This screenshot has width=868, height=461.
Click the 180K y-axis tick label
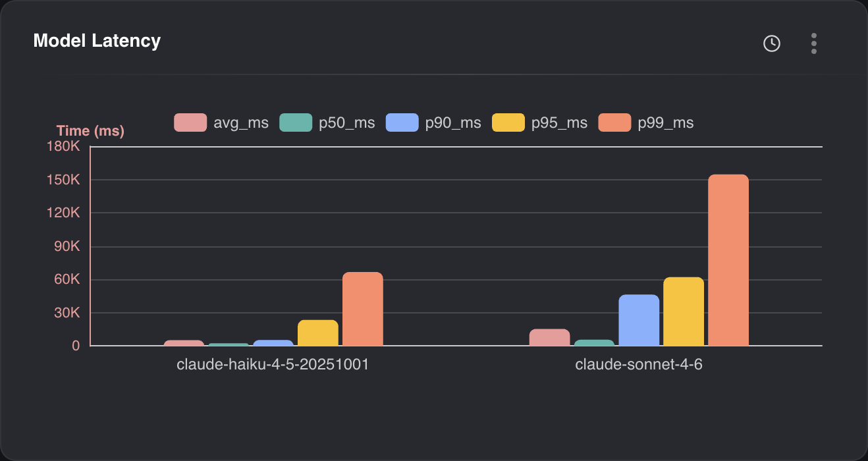click(x=64, y=147)
